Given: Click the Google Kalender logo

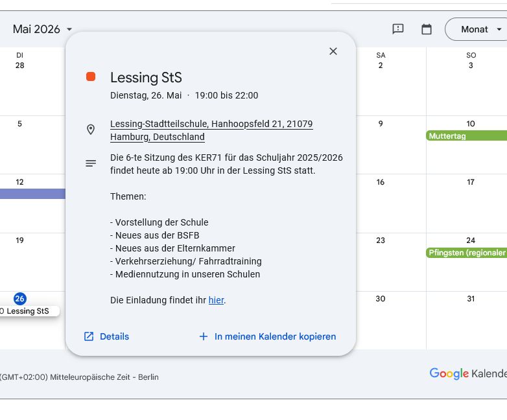Looking at the screenshot, I should point(468,373).
